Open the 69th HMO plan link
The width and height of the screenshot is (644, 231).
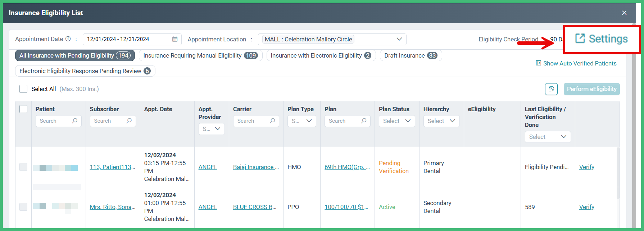(347, 167)
